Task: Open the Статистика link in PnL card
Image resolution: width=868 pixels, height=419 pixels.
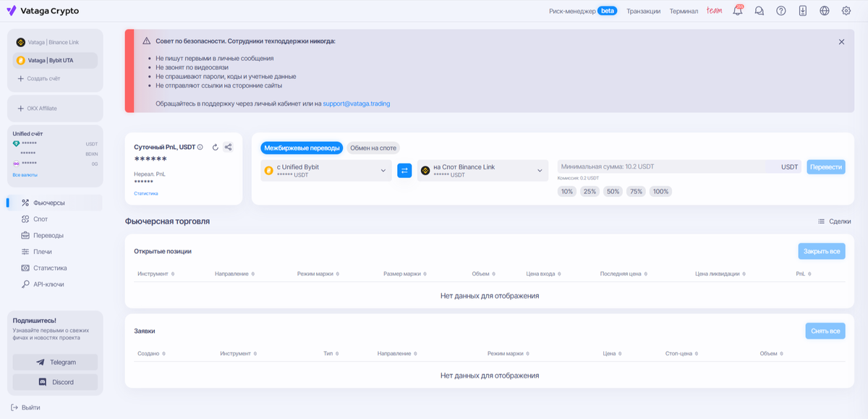Action: [146, 193]
